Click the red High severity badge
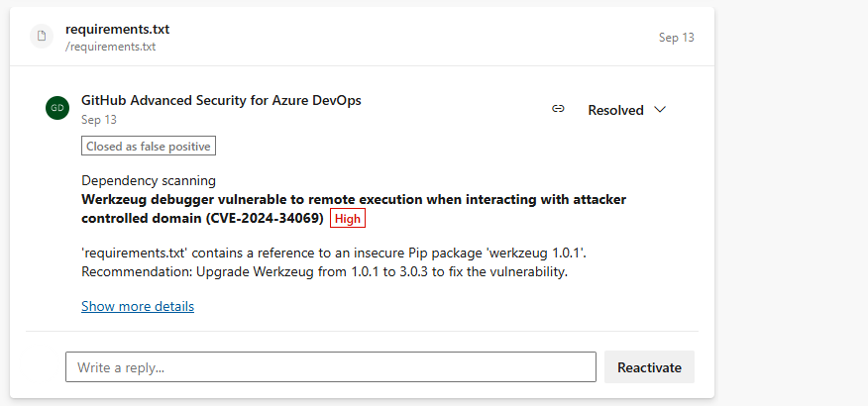 (x=348, y=219)
